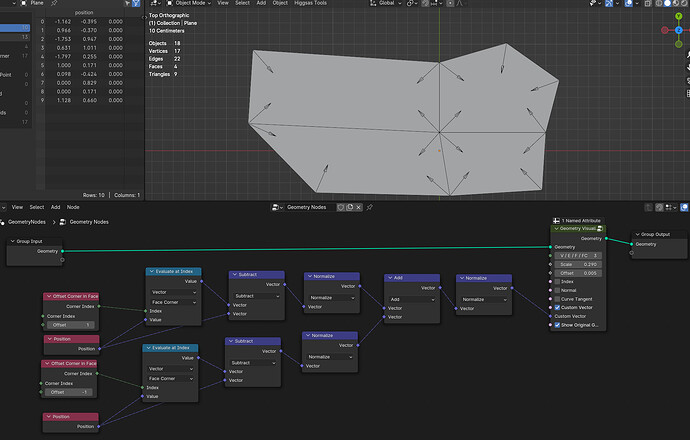The image size is (690, 440).
Task: Click the viewport axis gizmo Y dot
Action: (x=678, y=16)
